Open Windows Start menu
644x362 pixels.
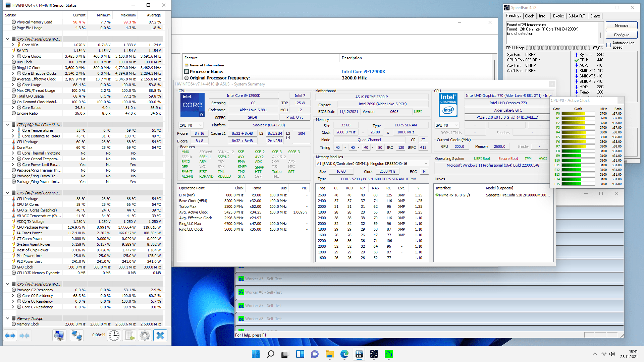[256, 354]
